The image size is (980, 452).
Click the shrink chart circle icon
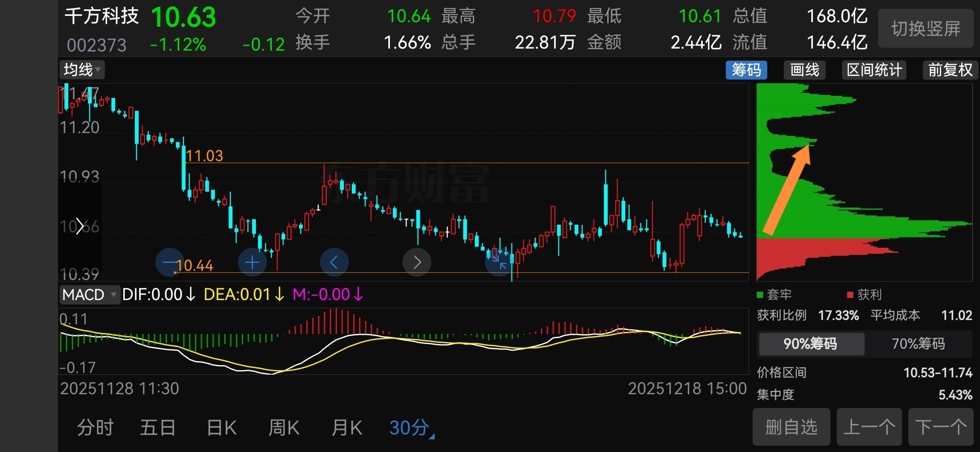click(499, 262)
